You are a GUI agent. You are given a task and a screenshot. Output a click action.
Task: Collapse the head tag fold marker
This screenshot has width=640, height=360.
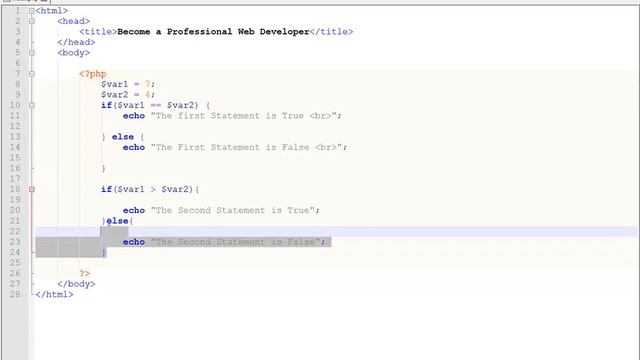32,21
